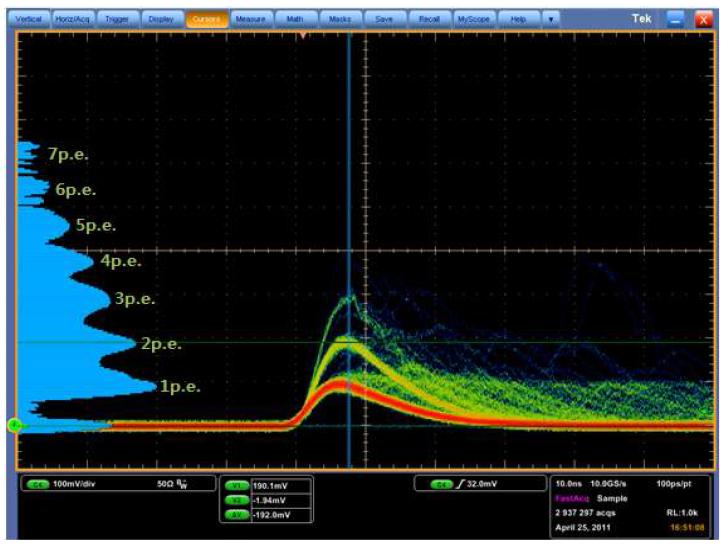Expand the dropdown arrow beside Help
This screenshot has width=724, height=550.
point(549,19)
